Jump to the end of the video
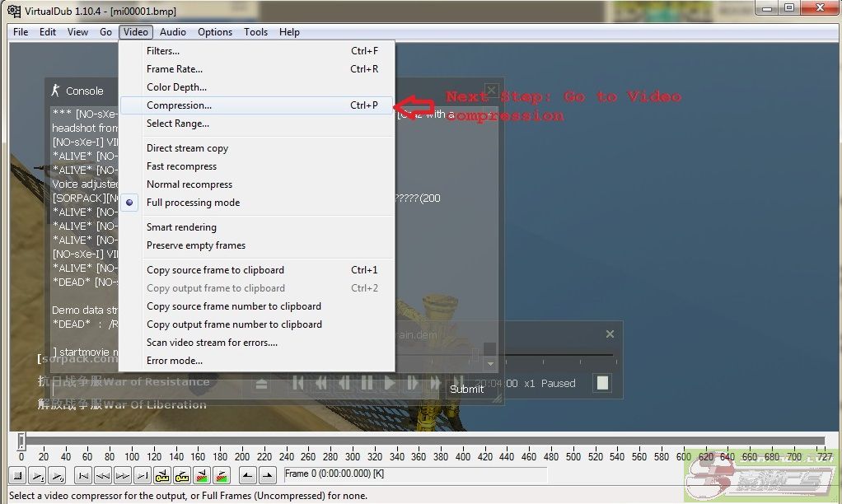Image resolution: width=842 pixels, height=504 pixels. [143, 475]
